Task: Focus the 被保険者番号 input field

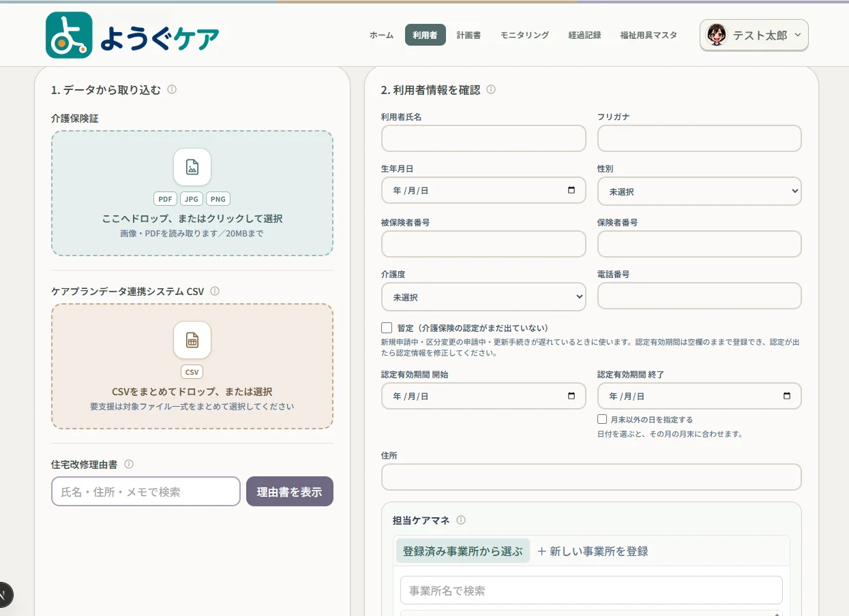Action: 483,244
